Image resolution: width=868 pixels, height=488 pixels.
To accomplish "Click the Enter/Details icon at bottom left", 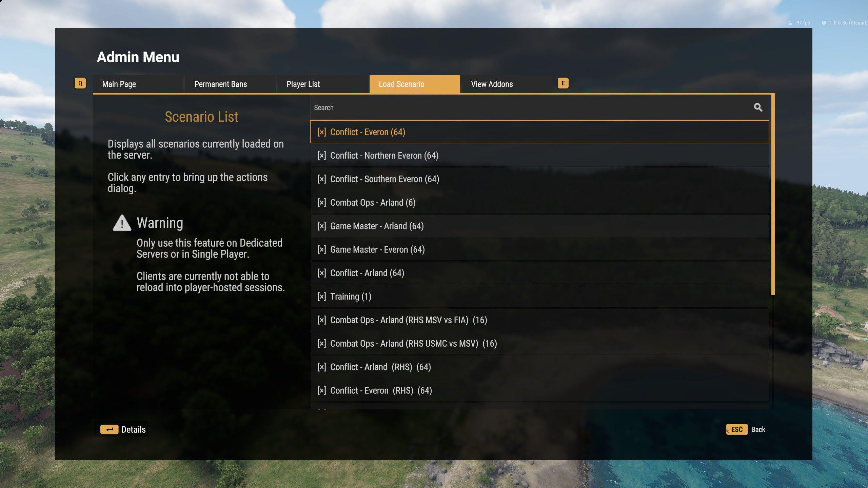I will tap(109, 429).
